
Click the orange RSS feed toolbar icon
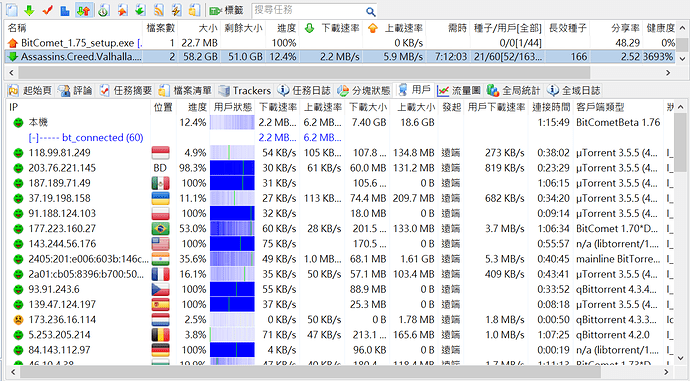click(x=158, y=10)
